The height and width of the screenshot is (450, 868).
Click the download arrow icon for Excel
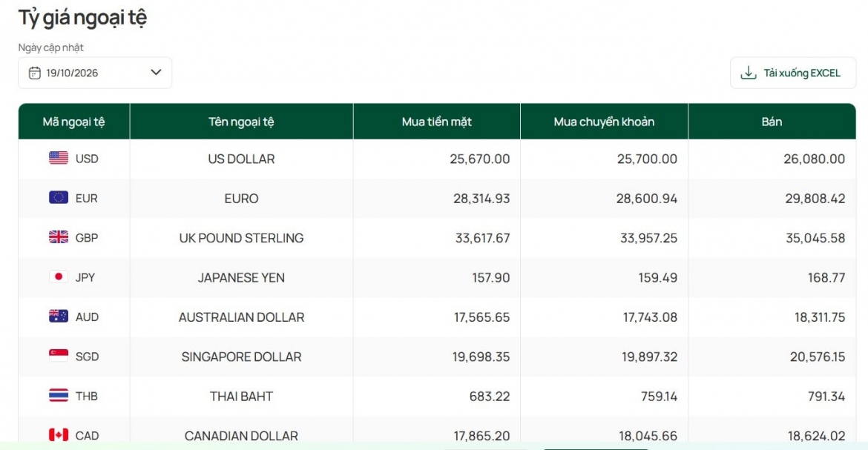(x=749, y=73)
